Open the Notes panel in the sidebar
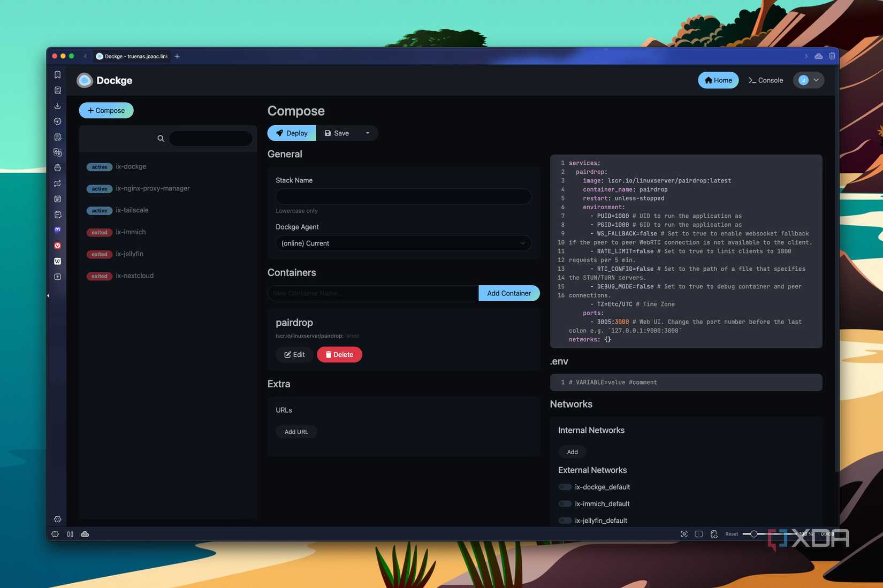The width and height of the screenshot is (883, 588). (x=57, y=136)
